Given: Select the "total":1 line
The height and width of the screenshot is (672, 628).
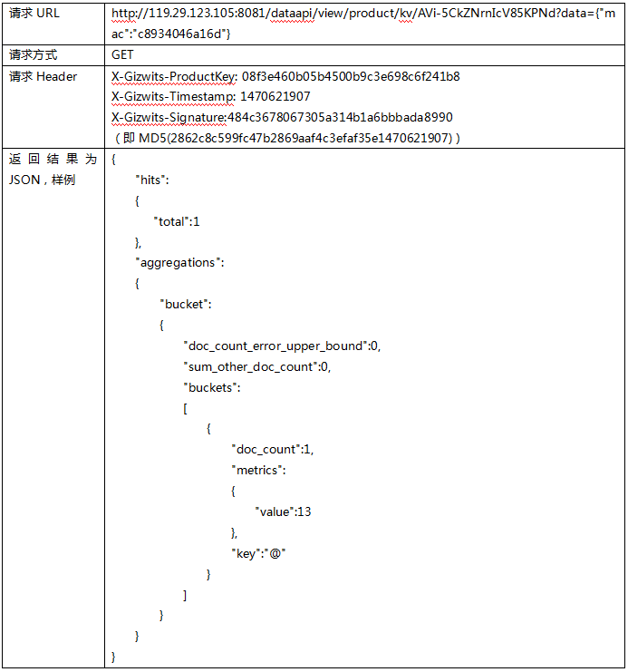Looking at the screenshot, I should coord(179,221).
